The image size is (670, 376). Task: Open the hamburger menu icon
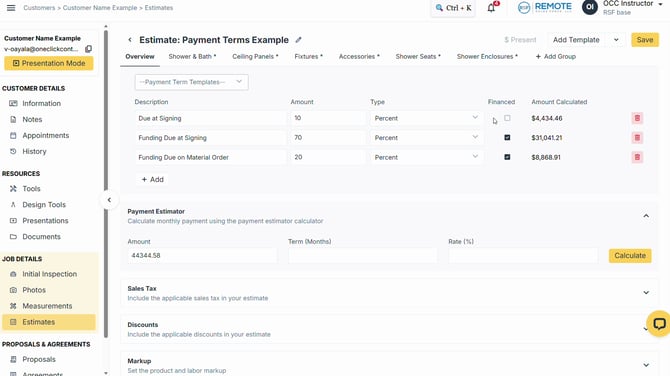coord(11,8)
